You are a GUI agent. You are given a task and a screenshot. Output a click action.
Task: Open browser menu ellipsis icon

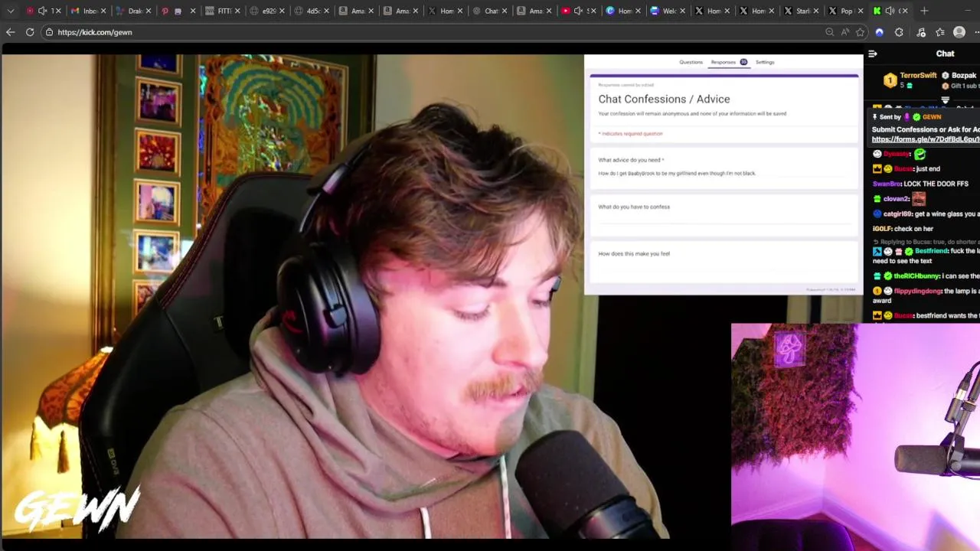coord(977,32)
